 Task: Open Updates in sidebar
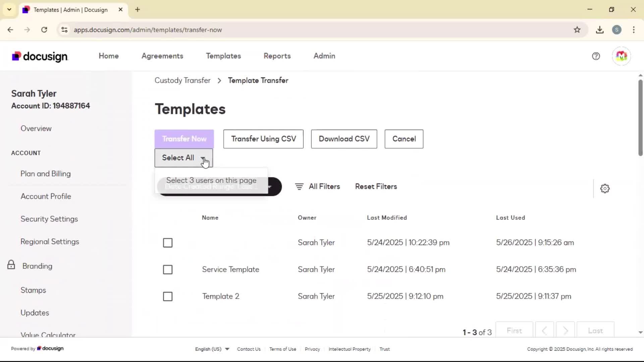(35, 313)
